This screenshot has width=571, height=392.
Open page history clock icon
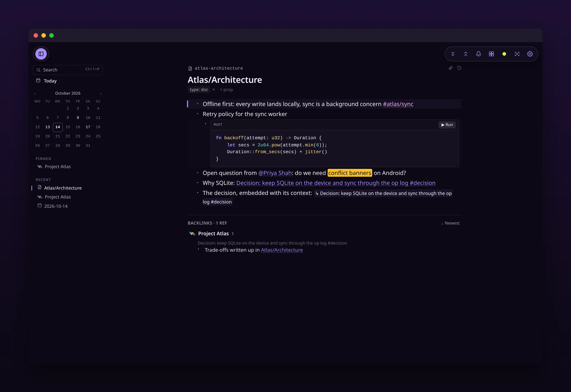pyautogui.click(x=459, y=68)
